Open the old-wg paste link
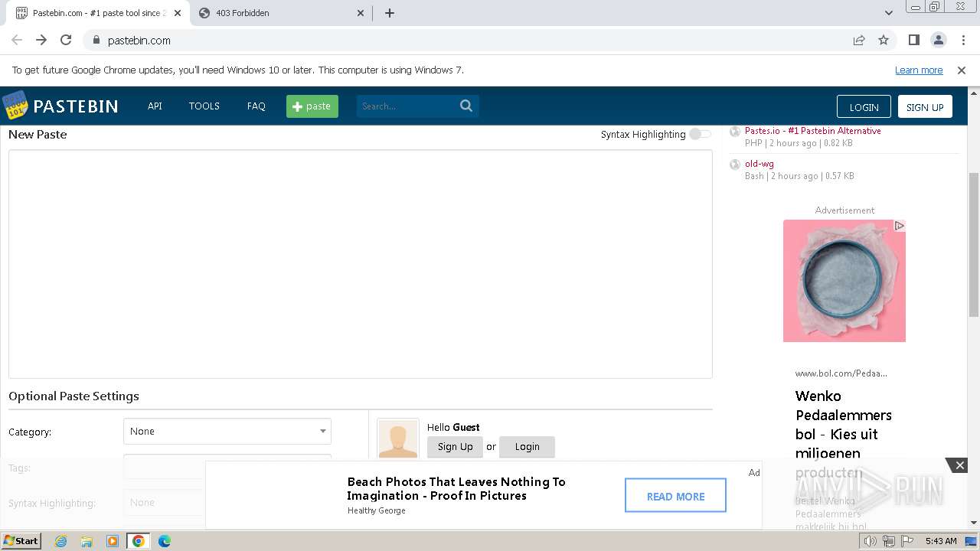The width and height of the screenshot is (980, 551). click(759, 164)
